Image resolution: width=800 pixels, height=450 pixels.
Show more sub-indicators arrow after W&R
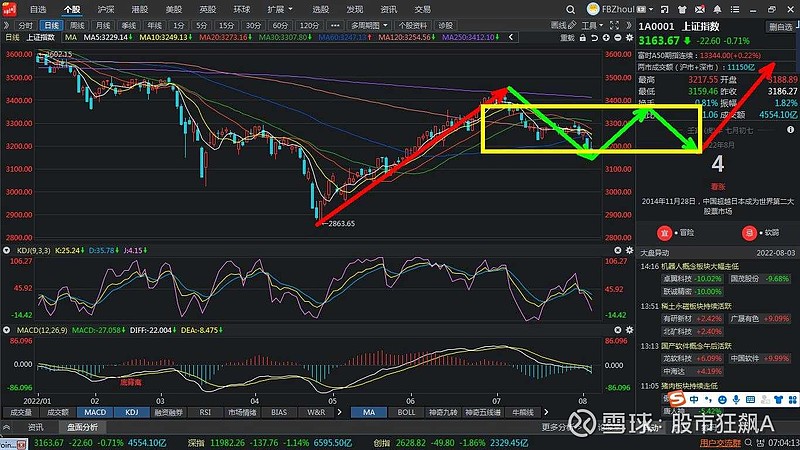coord(339,412)
